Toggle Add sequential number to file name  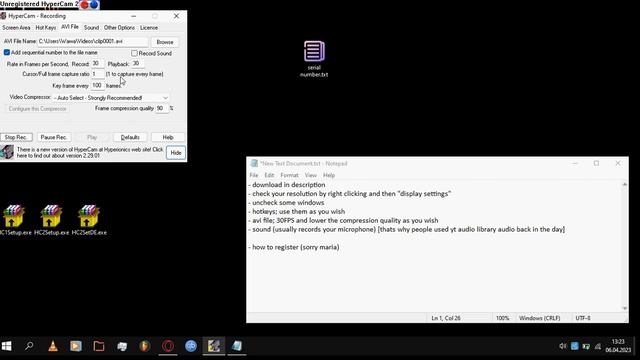click(7, 52)
